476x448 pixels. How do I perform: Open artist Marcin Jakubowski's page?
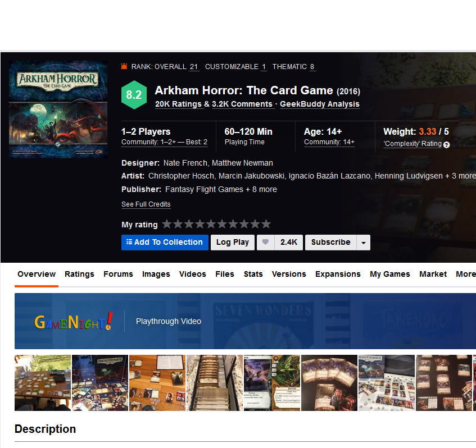click(252, 176)
